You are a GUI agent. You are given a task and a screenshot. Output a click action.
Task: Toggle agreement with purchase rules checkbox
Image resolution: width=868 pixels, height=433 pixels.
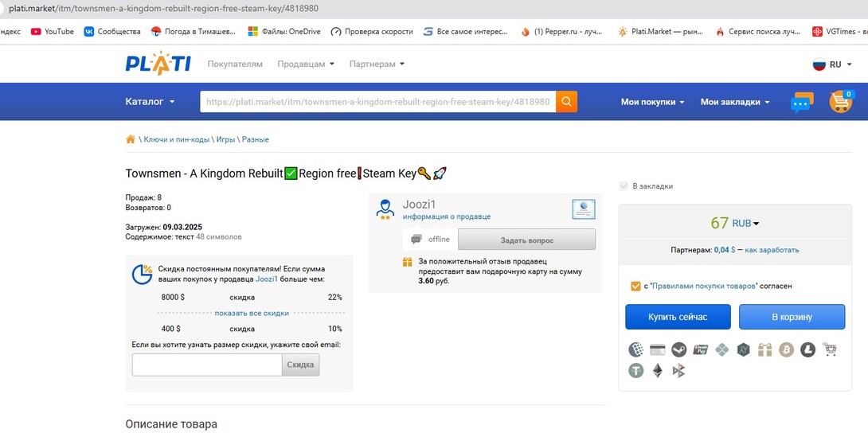coord(635,286)
